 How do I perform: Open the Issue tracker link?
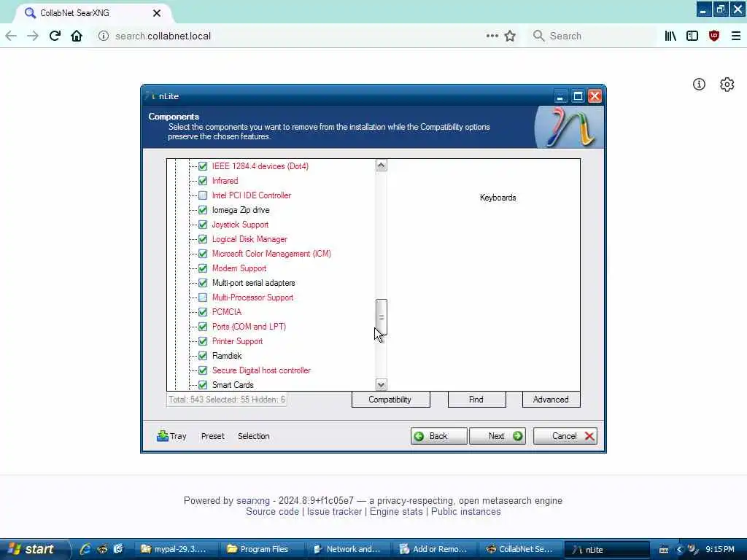pyautogui.click(x=334, y=511)
